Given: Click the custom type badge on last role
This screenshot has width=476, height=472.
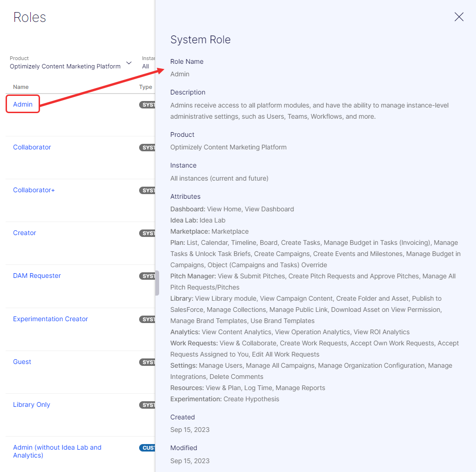Looking at the screenshot, I should pyautogui.click(x=147, y=448).
